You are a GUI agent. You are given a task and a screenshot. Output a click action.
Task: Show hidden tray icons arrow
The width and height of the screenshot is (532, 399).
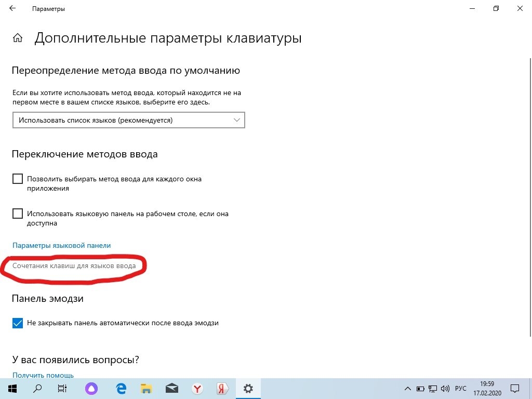pyautogui.click(x=408, y=389)
